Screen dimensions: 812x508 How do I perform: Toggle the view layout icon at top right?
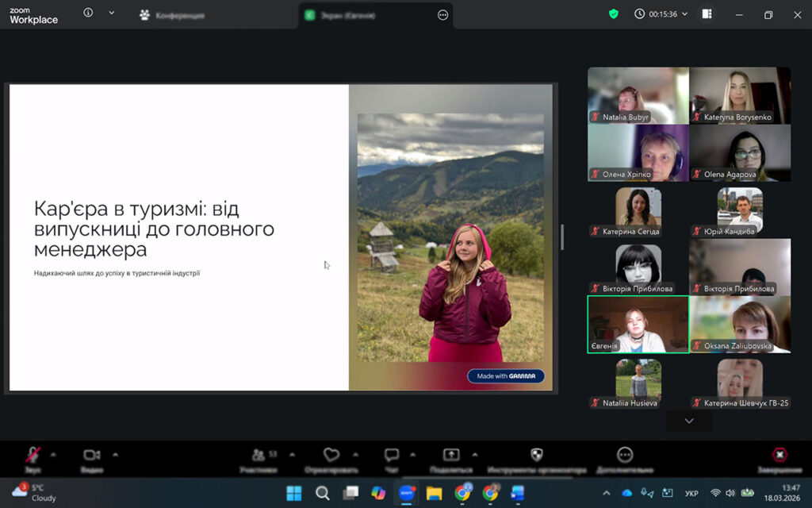click(x=707, y=14)
